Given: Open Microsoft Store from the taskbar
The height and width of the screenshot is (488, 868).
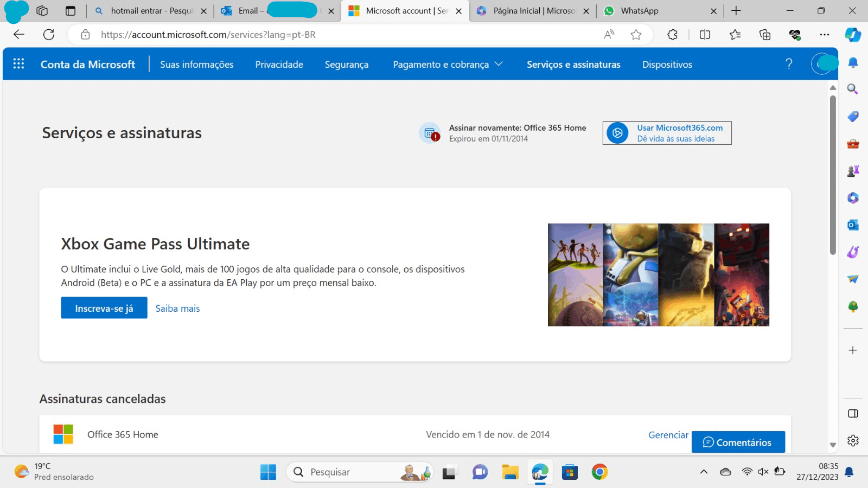Looking at the screenshot, I should coord(570,472).
